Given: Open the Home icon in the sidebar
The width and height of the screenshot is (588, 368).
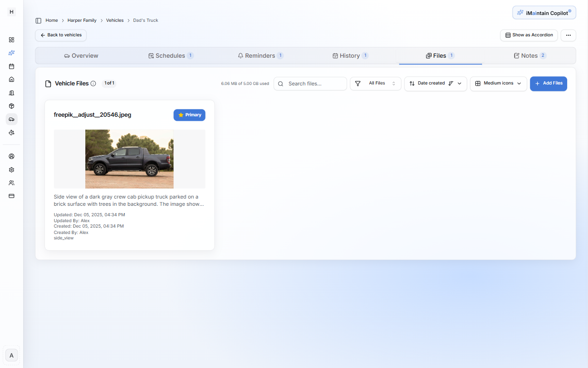Looking at the screenshot, I should pos(11,79).
